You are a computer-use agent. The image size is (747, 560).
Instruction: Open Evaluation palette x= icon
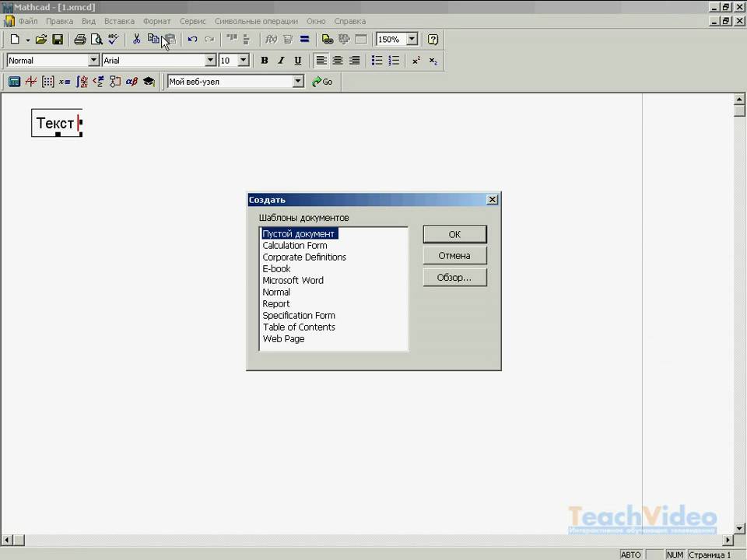65,82
